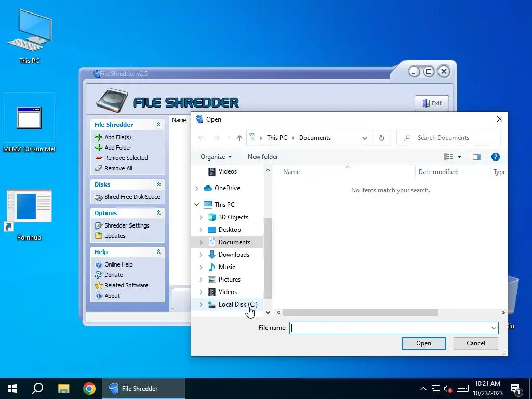532x399 pixels.
Task: Open the Organize menu
Action: (x=216, y=157)
